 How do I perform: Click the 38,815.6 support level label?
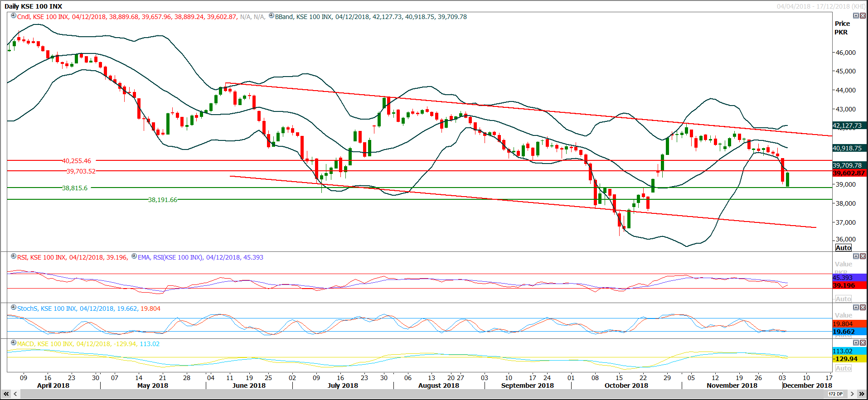click(x=75, y=188)
